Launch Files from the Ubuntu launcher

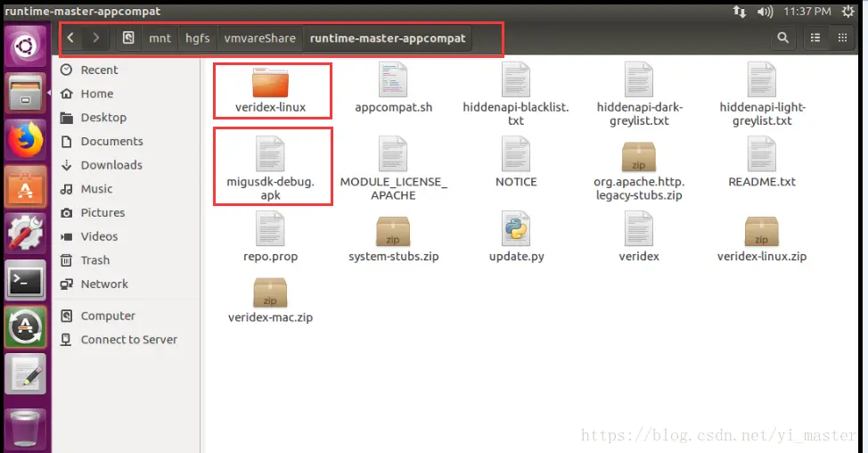tap(25, 93)
